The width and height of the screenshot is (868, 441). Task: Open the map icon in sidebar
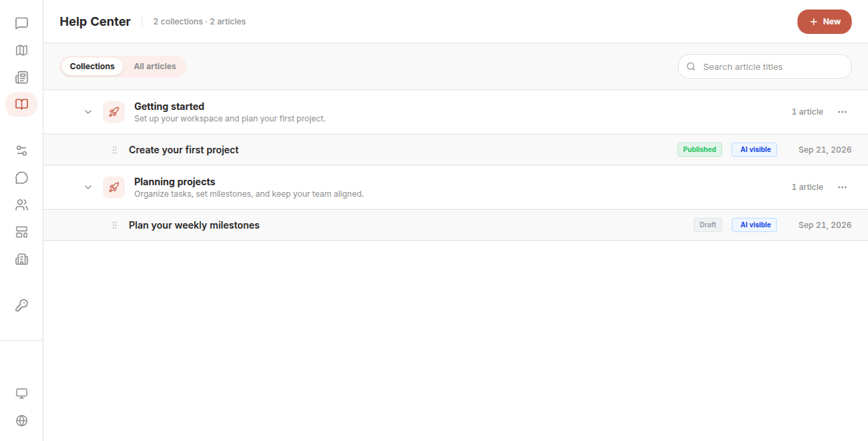click(x=22, y=50)
